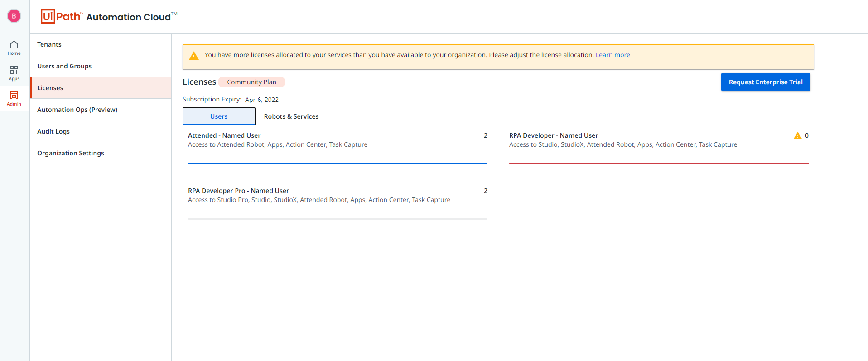Switch to the Users tab
The height and width of the screenshot is (361, 868).
click(x=219, y=116)
